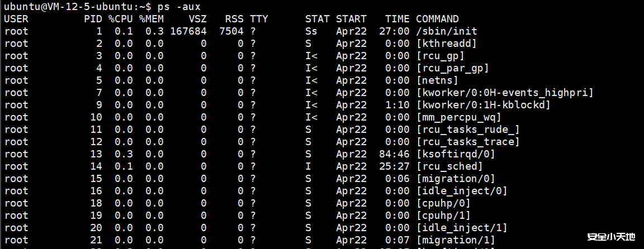The image size is (644, 249).
Task: Click the VSZ value 167684
Action: click(x=188, y=31)
